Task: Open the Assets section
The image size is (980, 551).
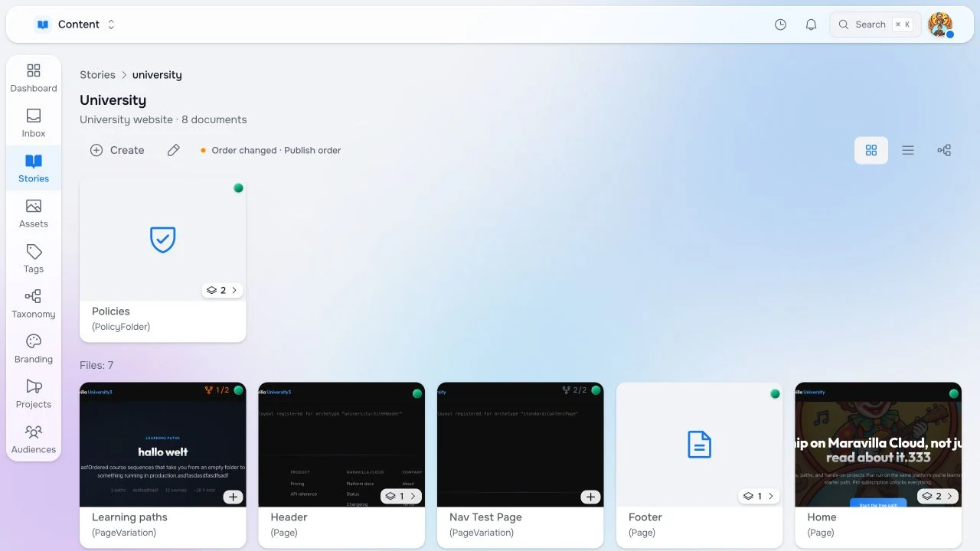Action: 34,214
